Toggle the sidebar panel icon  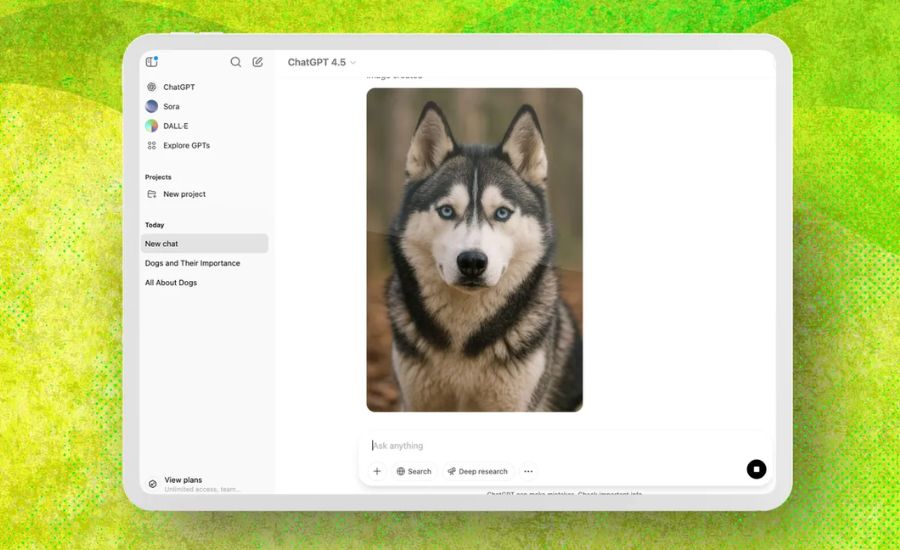point(152,61)
